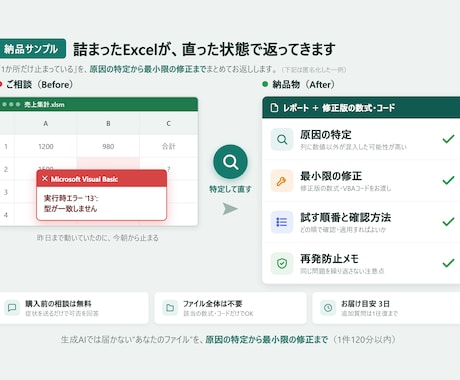Click the gray arrow below 特定して直す
This screenshot has width=460, height=380.
tap(230, 209)
